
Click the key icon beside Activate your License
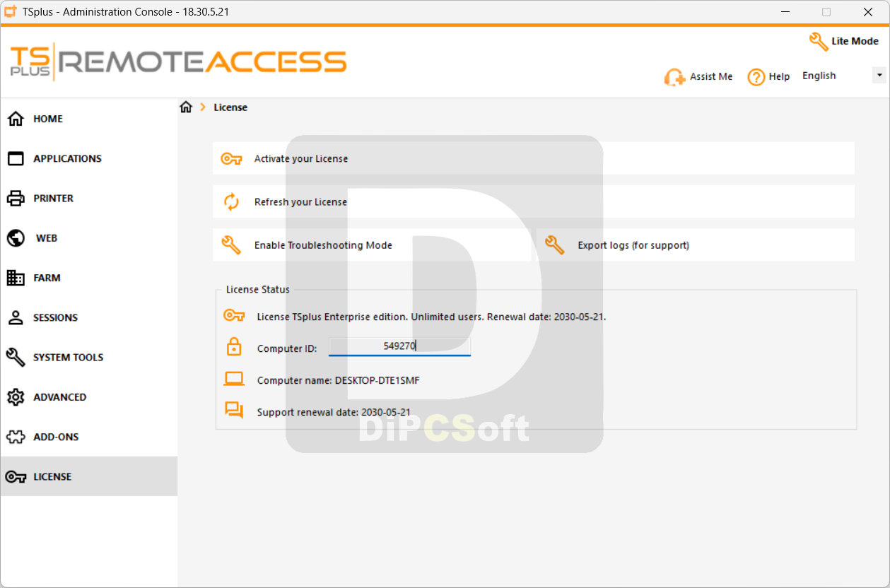tap(231, 159)
